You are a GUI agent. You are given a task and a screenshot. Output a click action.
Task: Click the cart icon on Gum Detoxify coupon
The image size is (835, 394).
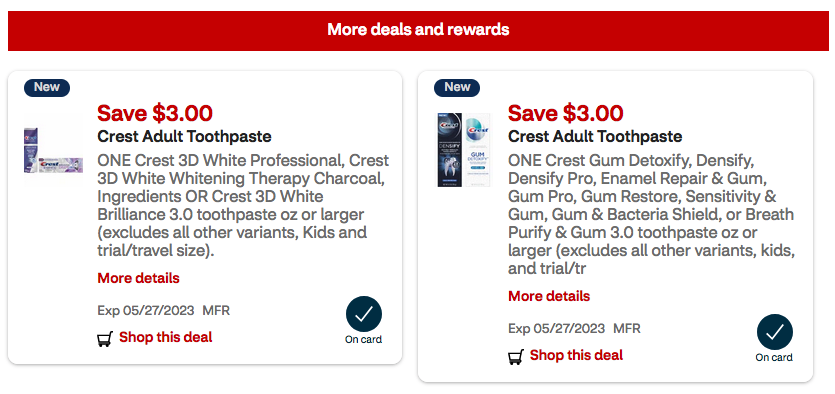(x=515, y=357)
